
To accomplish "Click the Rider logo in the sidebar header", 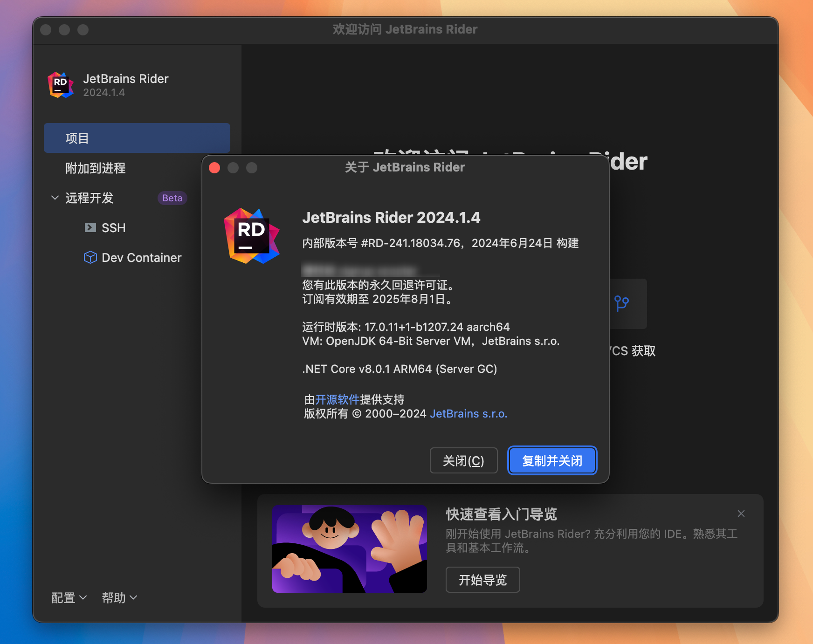I will click(x=61, y=85).
